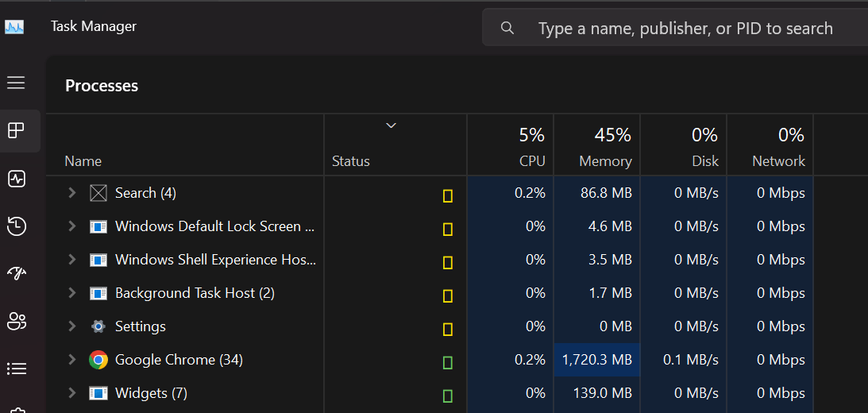Click the process search input field
Viewport: 868px width, 413px height.
pyautogui.click(x=685, y=29)
